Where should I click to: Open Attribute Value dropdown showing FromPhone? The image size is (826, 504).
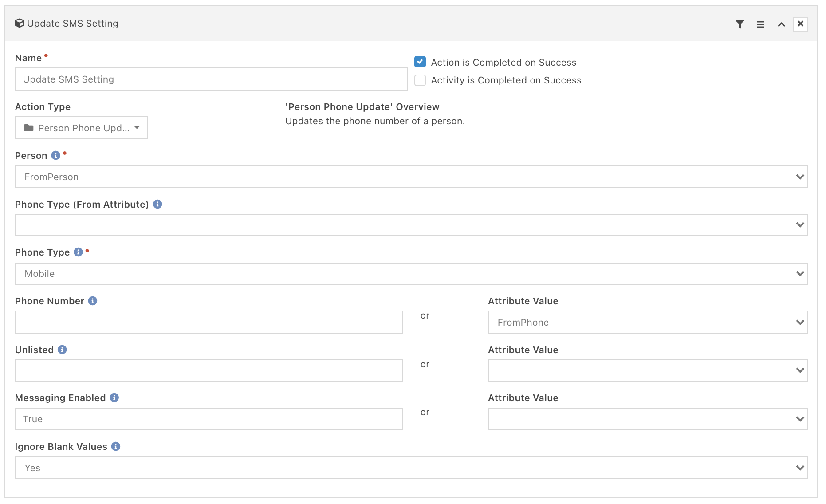pyautogui.click(x=648, y=322)
